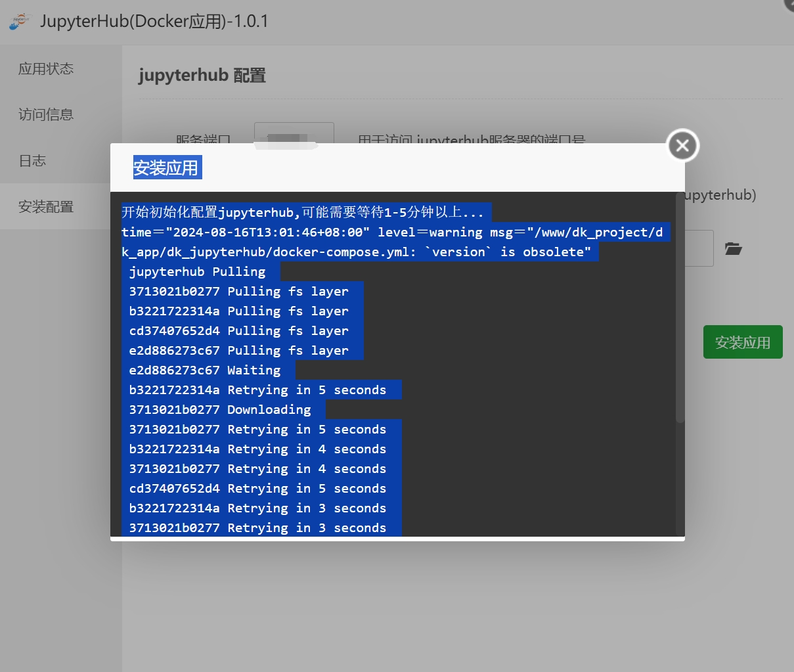Click '3713021b0277 Retrying in 3 seconds'
Screen dimensions: 794x672
(x=257, y=527)
